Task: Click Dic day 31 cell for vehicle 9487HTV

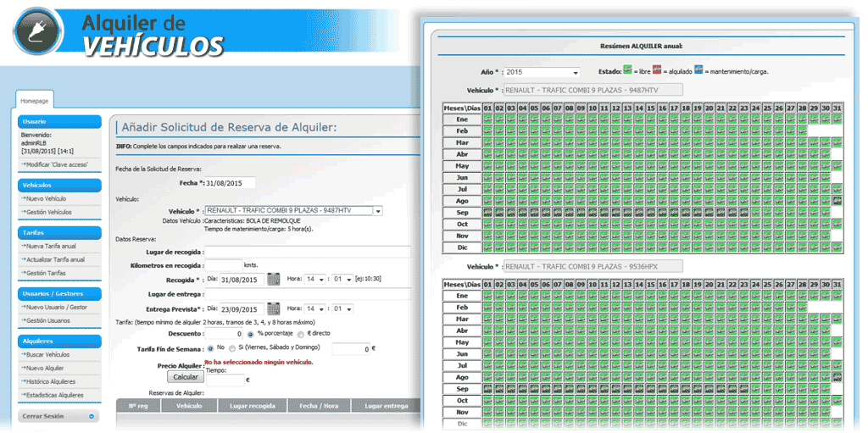Action: (837, 247)
